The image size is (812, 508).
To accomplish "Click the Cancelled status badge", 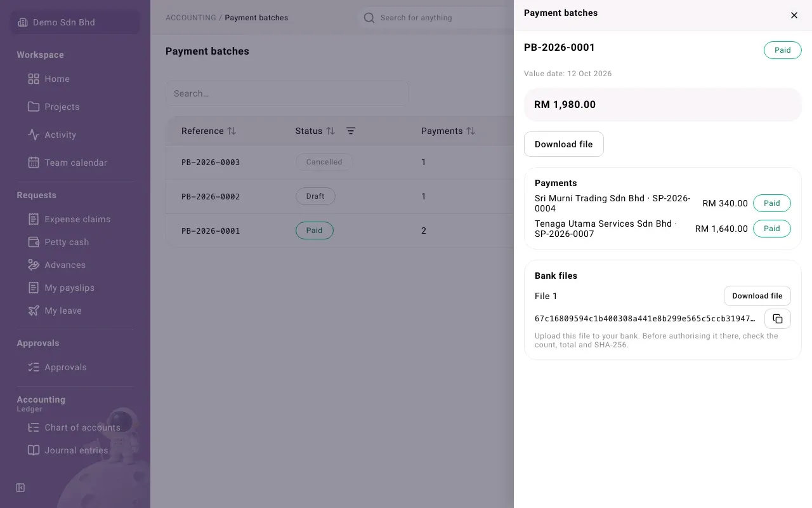I will (324, 162).
